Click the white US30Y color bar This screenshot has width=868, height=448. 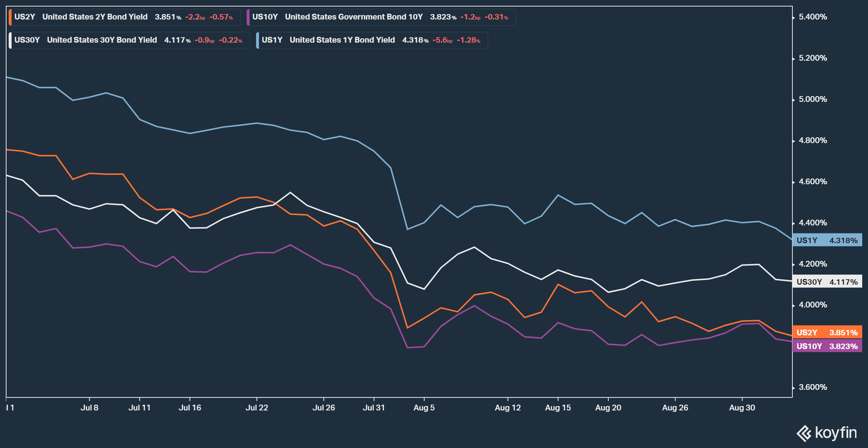10,40
